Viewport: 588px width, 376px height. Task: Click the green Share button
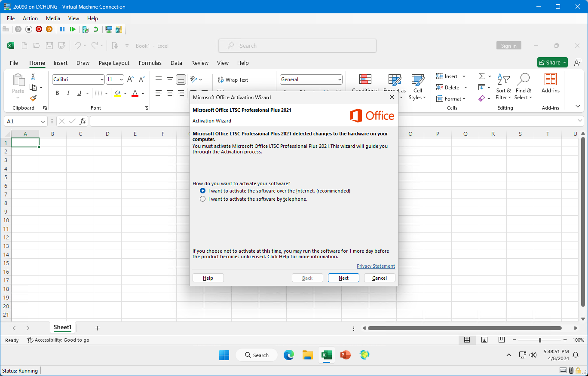[x=552, y=62]
